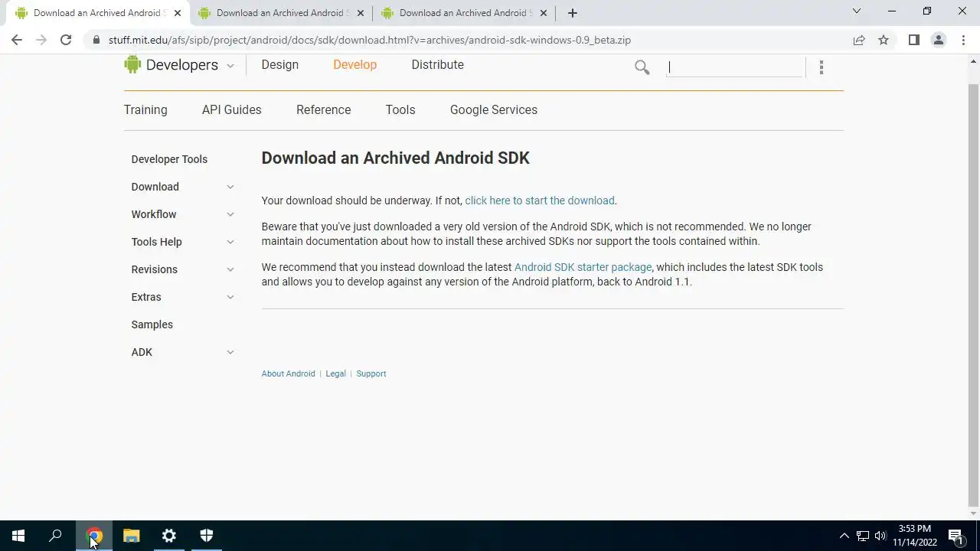The image size is (980, 551).
Task: Expand the Download section chevron
Action: point(230,187)
